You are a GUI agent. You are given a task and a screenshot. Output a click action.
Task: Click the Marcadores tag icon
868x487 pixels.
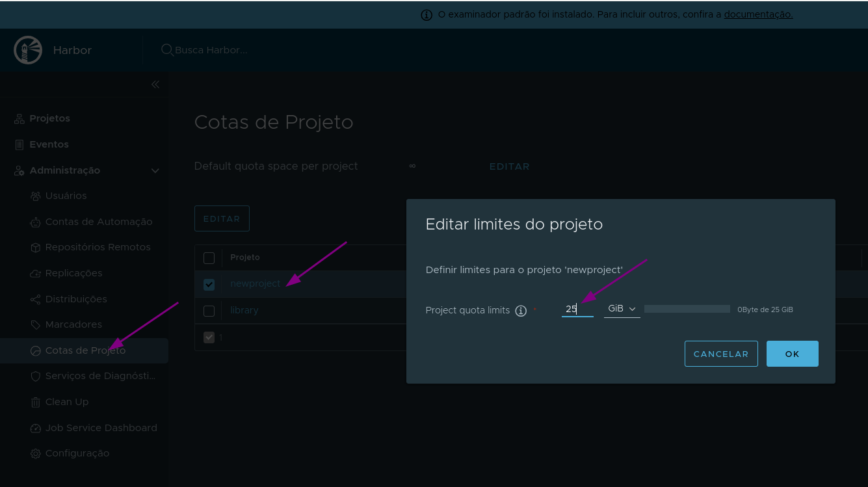tap(35, 324)
